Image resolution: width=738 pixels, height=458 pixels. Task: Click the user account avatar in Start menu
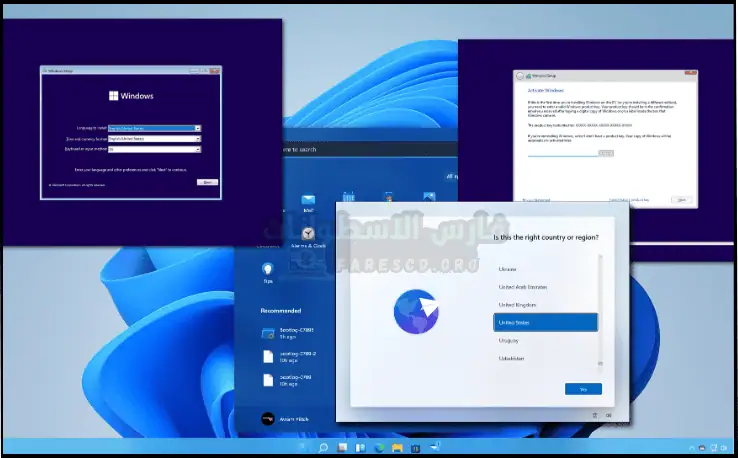coord(267,419)
